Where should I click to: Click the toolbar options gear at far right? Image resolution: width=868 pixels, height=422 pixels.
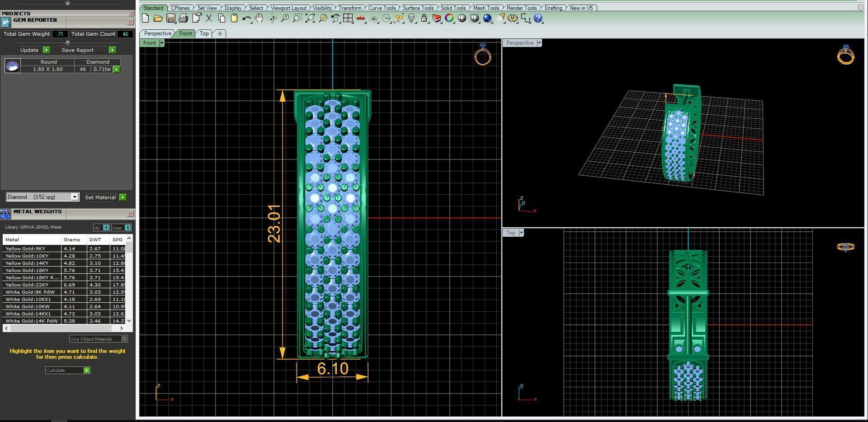[860, 7]
